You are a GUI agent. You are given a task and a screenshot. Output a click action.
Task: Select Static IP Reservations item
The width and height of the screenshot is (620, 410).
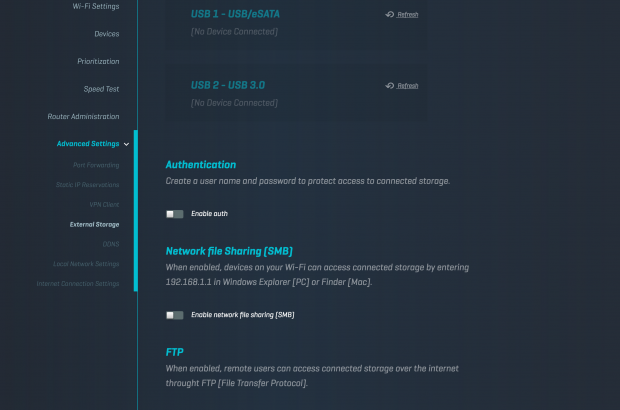[88, 184]
